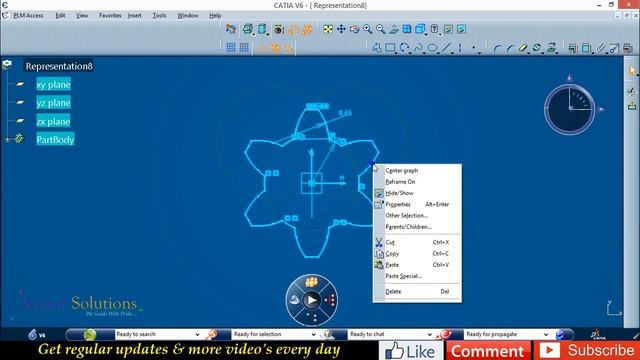The height and width of the screenshot is (360, 640).
Task: Toggle the first Grid display icon
Action: coord(231,47)
